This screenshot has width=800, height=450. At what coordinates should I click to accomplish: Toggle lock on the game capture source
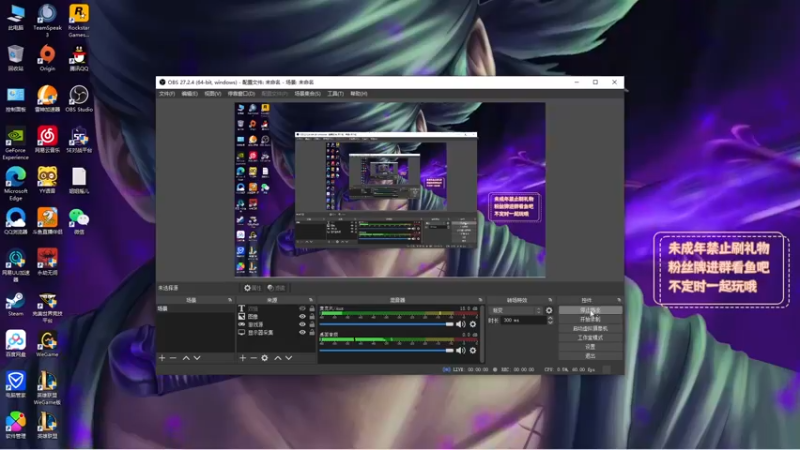pyautogui.click(x=312, y=324)
